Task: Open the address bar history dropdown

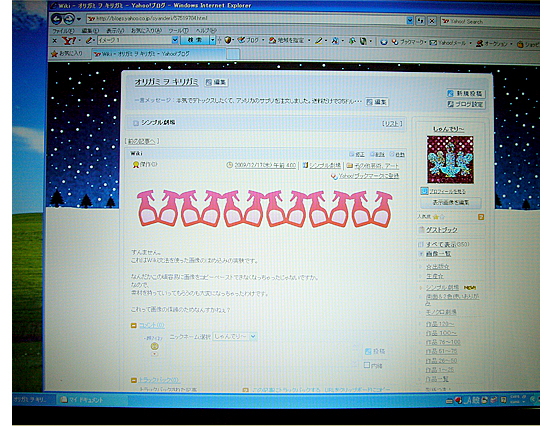Action: coord(409,21)
